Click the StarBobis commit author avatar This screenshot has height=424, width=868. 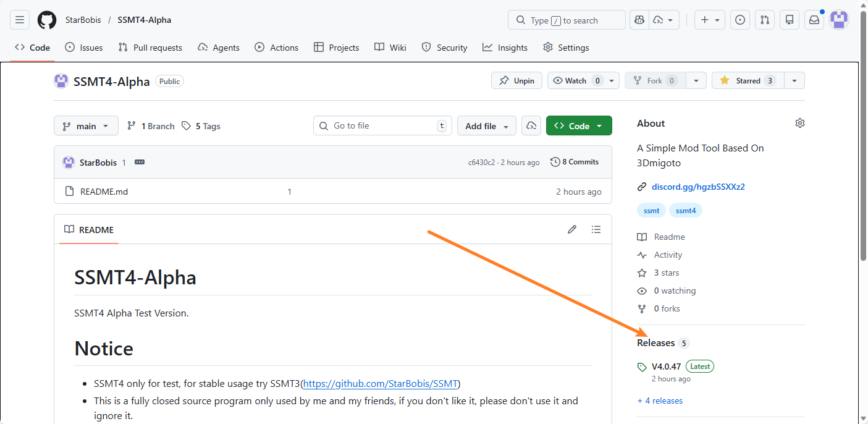pos(69,163)
